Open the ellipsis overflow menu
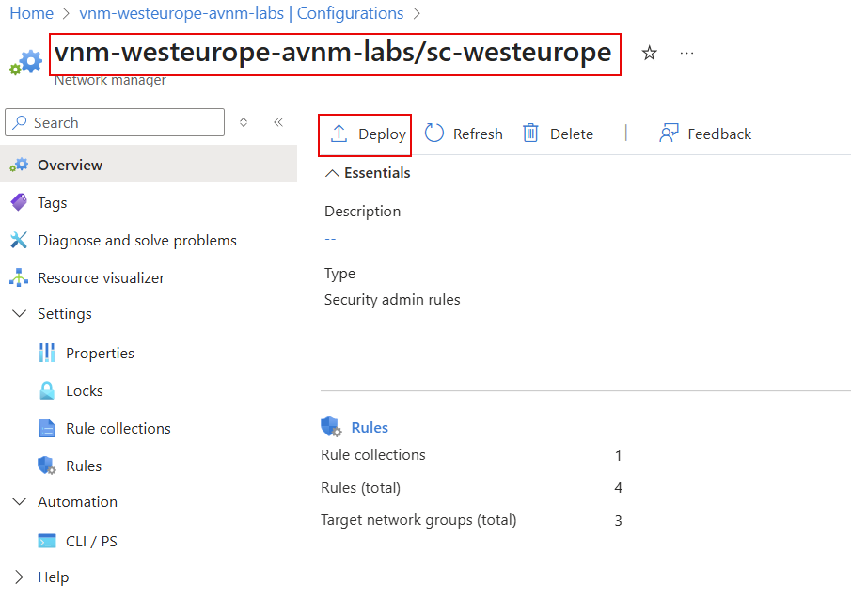851x616 pixels. tap(686, 54)
